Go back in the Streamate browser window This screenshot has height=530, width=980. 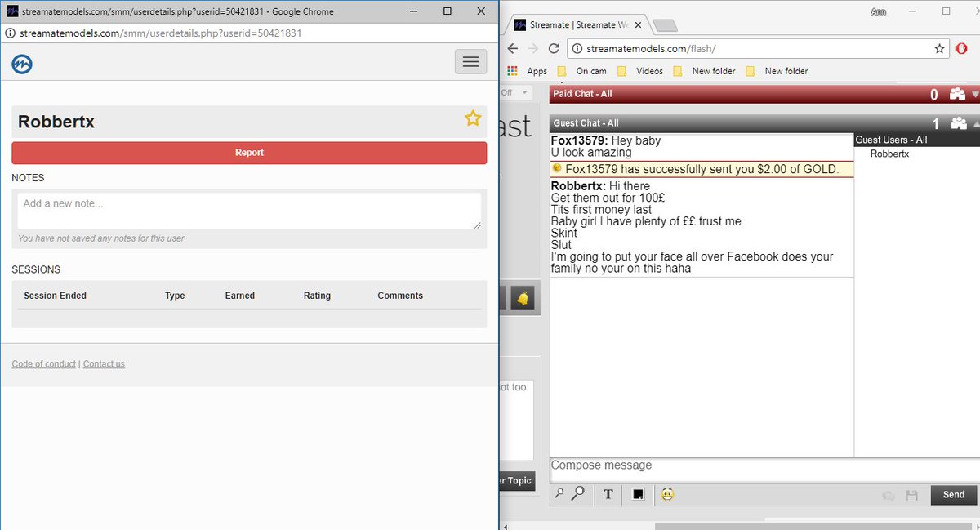click(513, 48)
